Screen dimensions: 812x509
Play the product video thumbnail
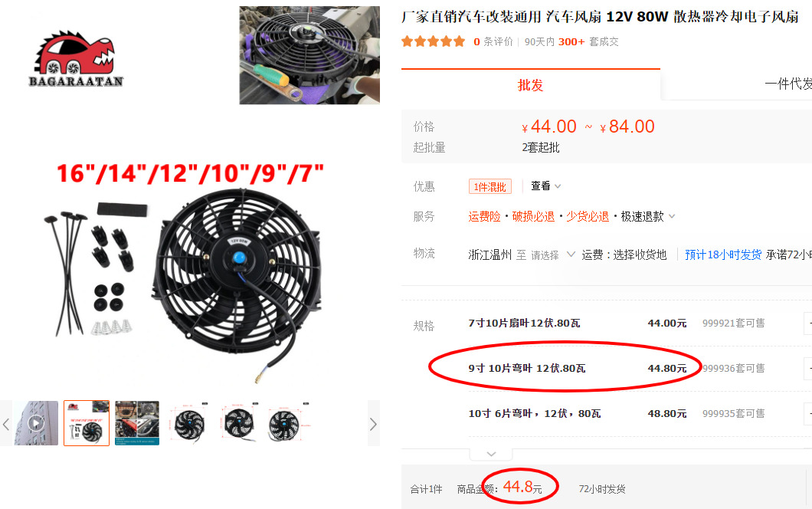point(36,423)
